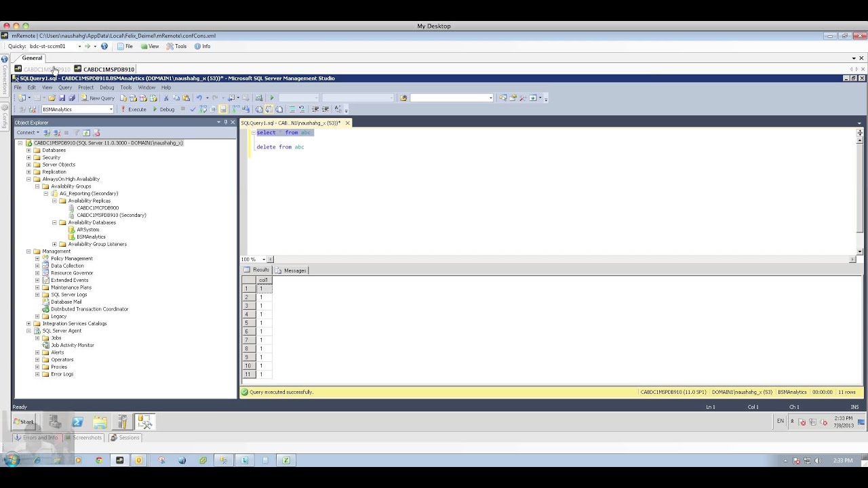Select ARSystem availability database
Viewport: 868px width, 488px height.
pyautogui.click(x=88, y=230)
